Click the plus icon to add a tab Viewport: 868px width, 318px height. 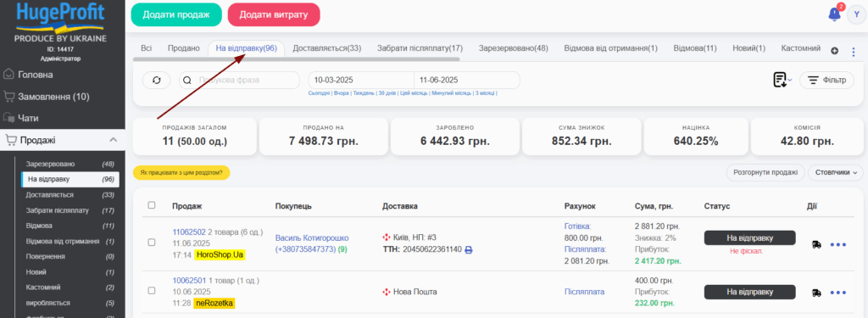835,51
